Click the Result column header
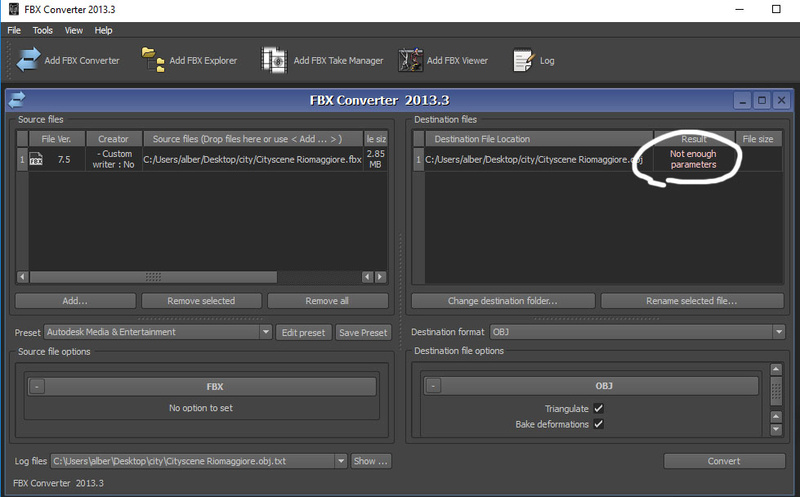This screenshot has height=497, width=800. tap(694, 139)
